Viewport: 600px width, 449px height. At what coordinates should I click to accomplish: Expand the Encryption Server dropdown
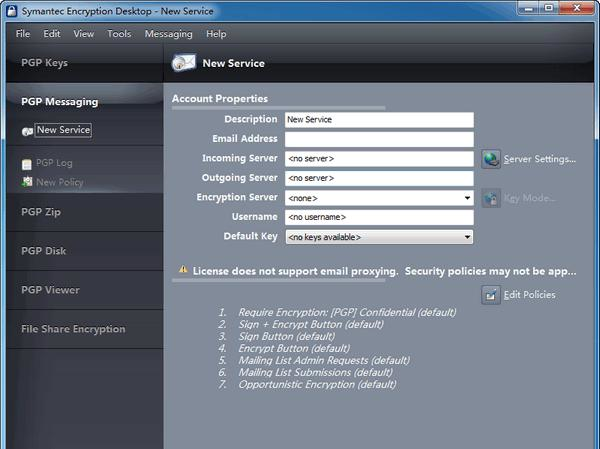(x=467, y=198)
